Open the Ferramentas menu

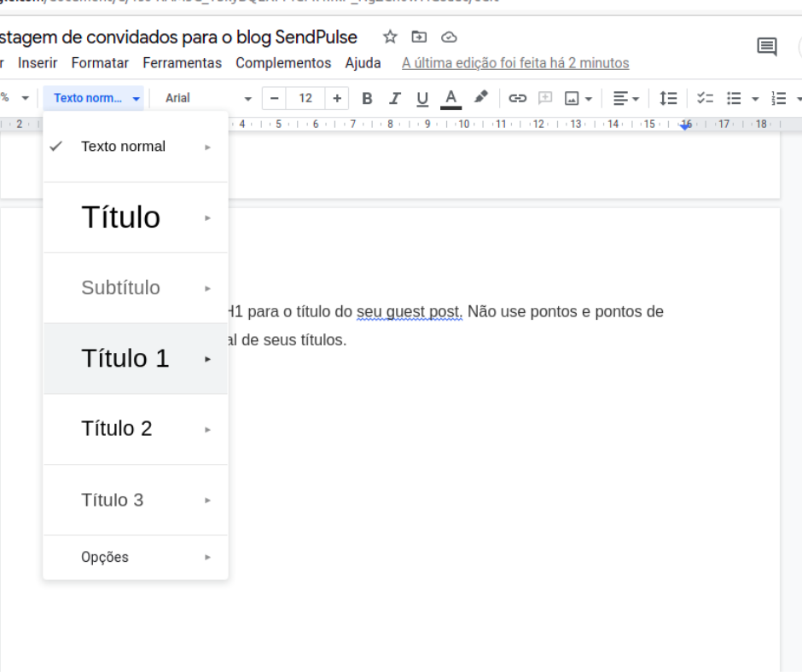tap(182, 63)
